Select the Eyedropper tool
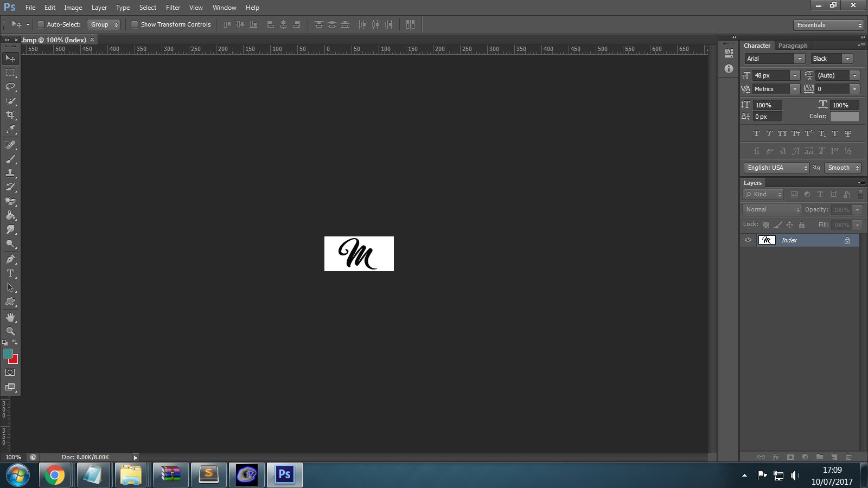Screen dimensions: 868x488 tap(10, 130)
